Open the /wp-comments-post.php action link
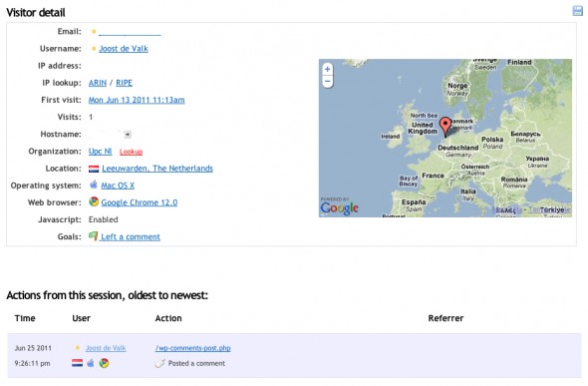This screenshot has height=386, width=588. [192, 348]
